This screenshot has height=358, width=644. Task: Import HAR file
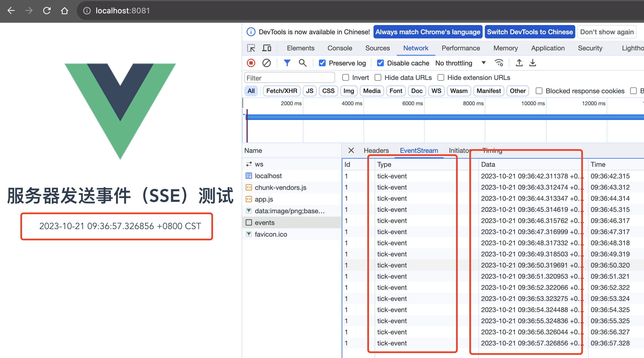point(519,63)
